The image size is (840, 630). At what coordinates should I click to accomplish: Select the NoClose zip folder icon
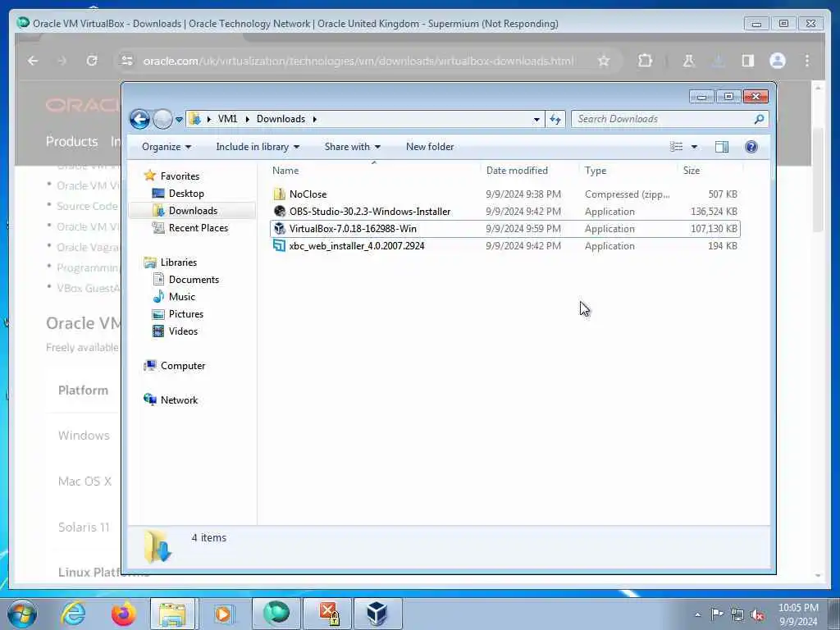(x=279, y=194)
